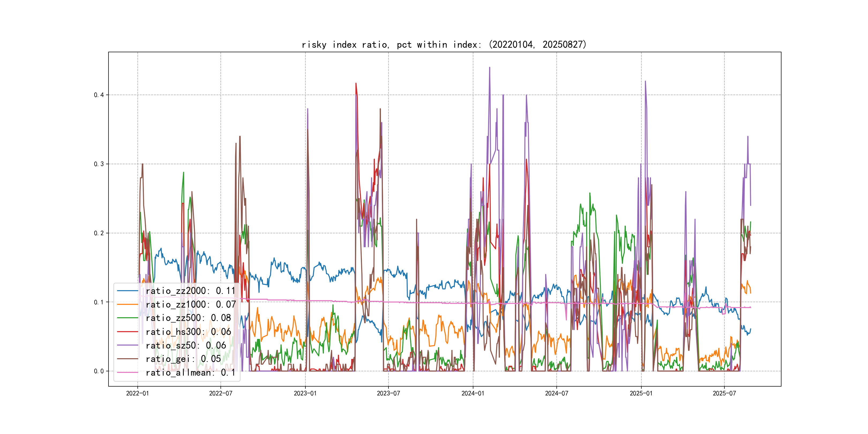Select the 'ratio_hs300: 0.06' legend label
Viewport: 868px width, 434px height.
(188, 332)
